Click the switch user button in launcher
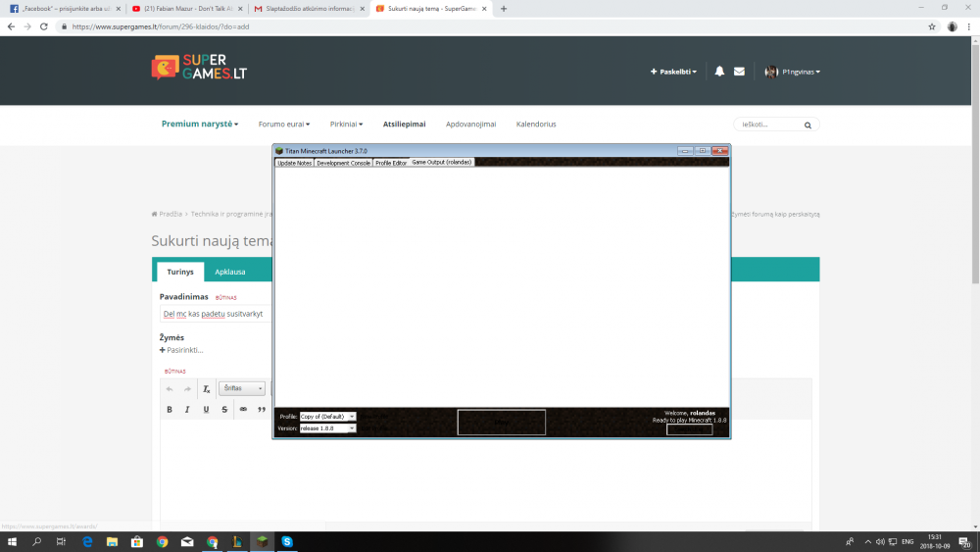Screen dimensions: 980x552 pos(689,429)
